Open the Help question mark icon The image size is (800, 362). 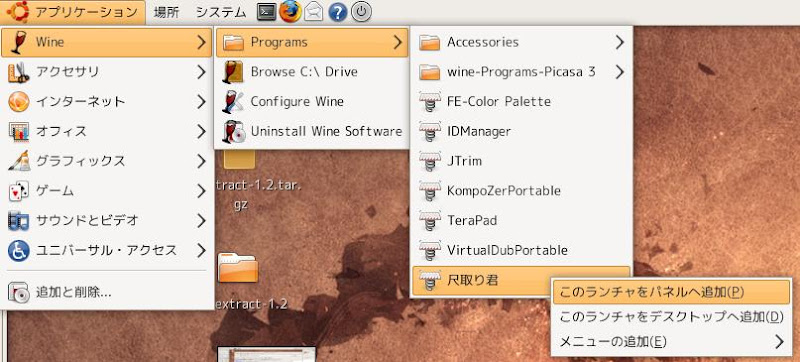[x=337, y=12]
